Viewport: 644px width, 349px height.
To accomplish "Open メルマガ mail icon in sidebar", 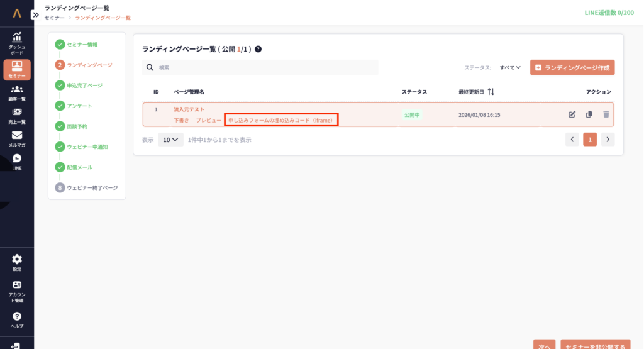I will [x=17, y=139].
